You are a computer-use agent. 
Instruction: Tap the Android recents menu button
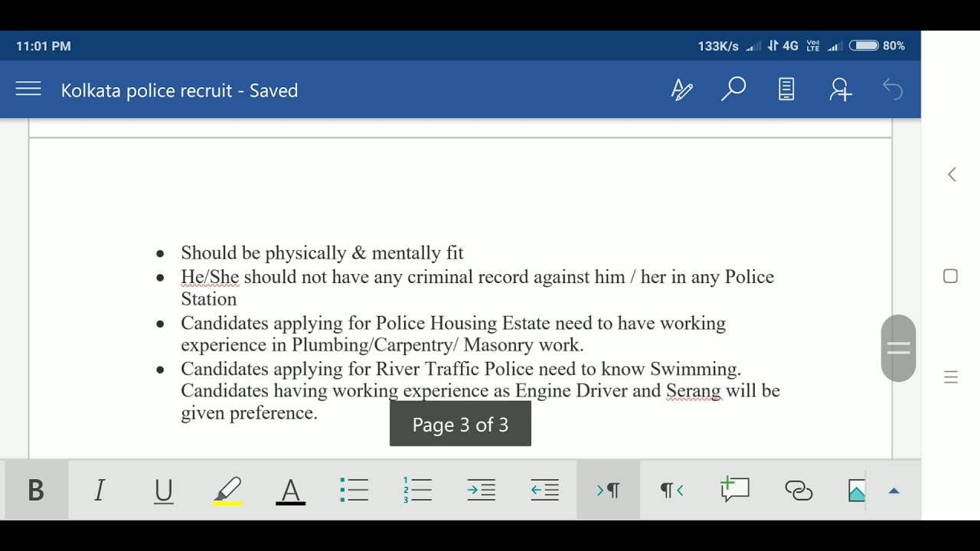(951, 377)
